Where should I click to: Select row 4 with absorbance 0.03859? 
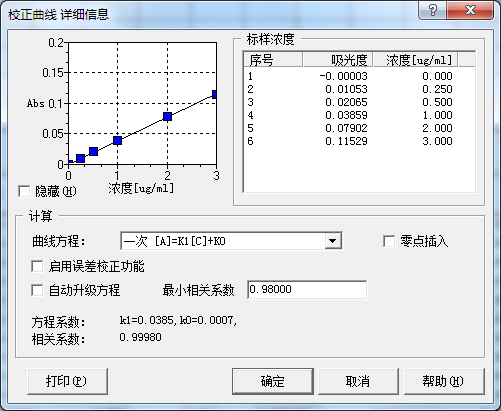pyautogui.click(x=359, y=115)
